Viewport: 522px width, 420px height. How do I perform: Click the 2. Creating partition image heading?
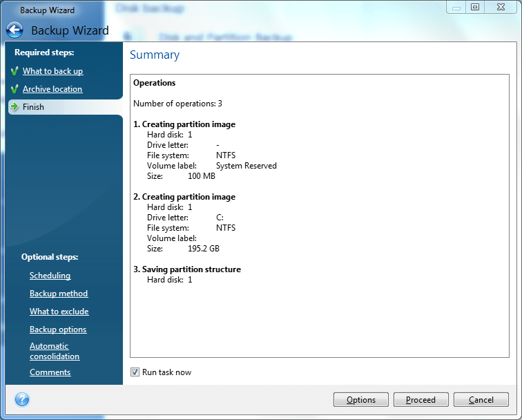[184, 197]
